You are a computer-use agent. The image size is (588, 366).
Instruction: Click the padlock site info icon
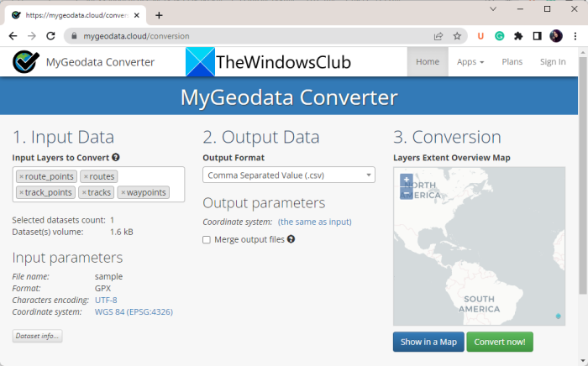tap(74, 36)
